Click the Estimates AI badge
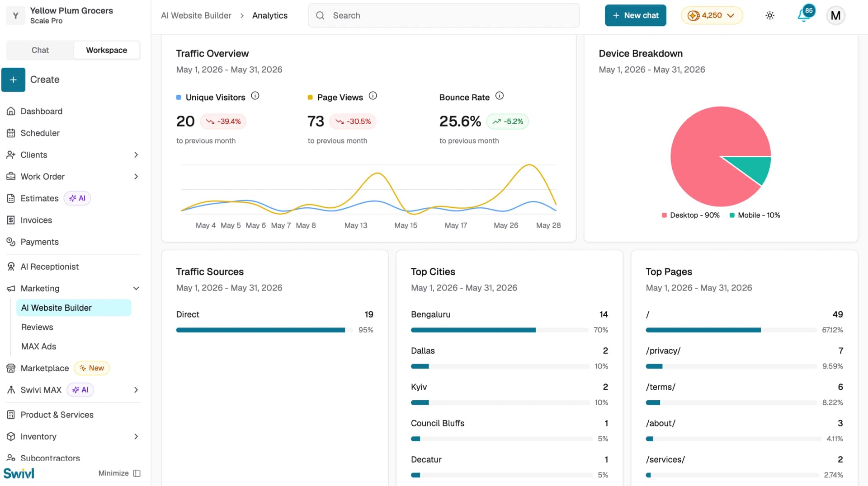This screenshot has height=486, width=868. [x=77, y=198]
